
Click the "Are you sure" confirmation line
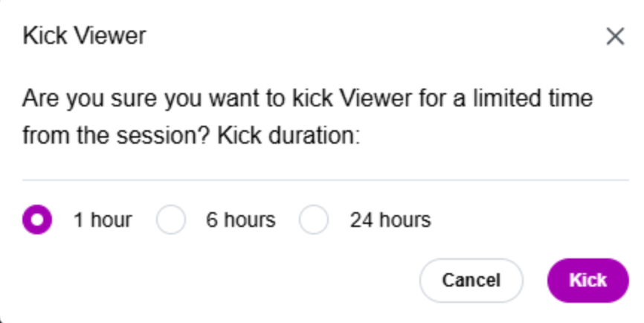pyautogui.click(x=307, y=98)
